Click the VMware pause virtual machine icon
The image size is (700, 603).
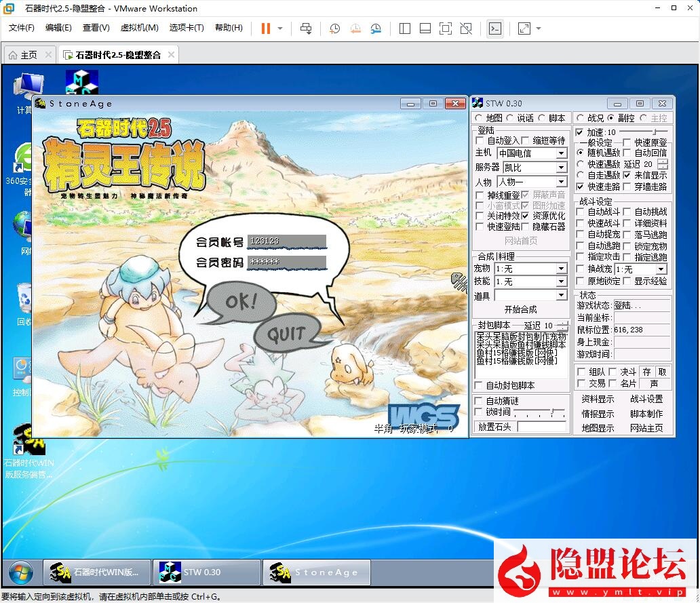click(x=265, y=28)
